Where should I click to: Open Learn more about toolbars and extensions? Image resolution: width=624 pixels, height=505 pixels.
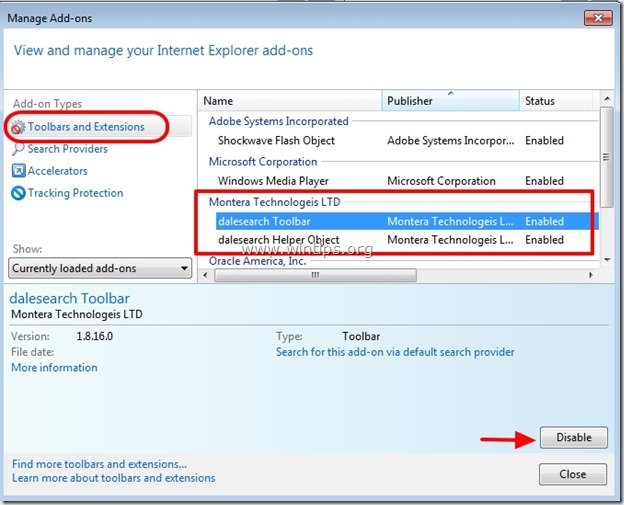pyautogui.click(x=111, y=478)
